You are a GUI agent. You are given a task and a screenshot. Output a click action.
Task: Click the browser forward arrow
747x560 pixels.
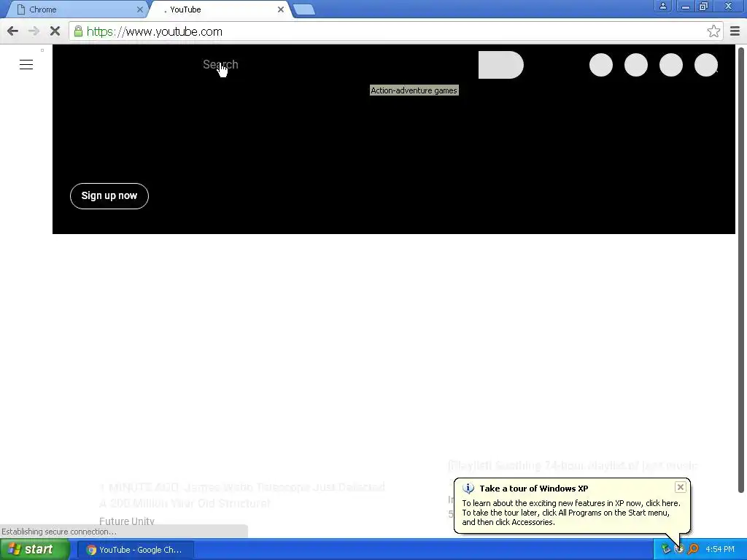[34, 31]
